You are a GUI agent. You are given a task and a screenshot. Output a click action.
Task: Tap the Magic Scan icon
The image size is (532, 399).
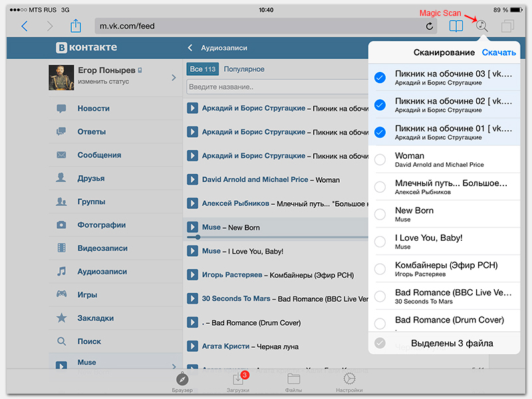(482, 27)
